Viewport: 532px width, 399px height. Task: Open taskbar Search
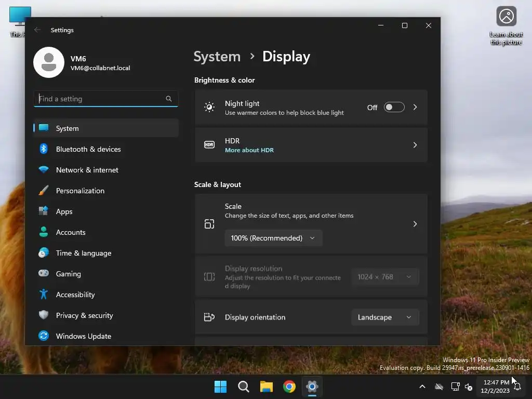(244, 387)
